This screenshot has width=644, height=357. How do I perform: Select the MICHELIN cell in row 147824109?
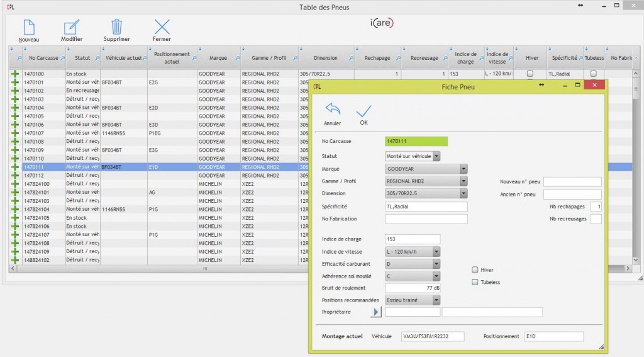tap(218, 252)
